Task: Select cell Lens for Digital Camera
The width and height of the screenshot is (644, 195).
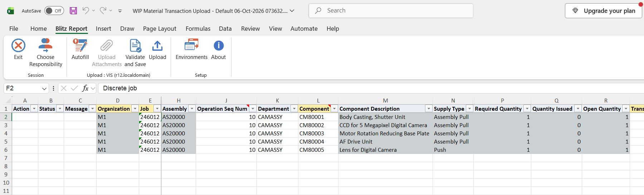Action: coord(385,150)
